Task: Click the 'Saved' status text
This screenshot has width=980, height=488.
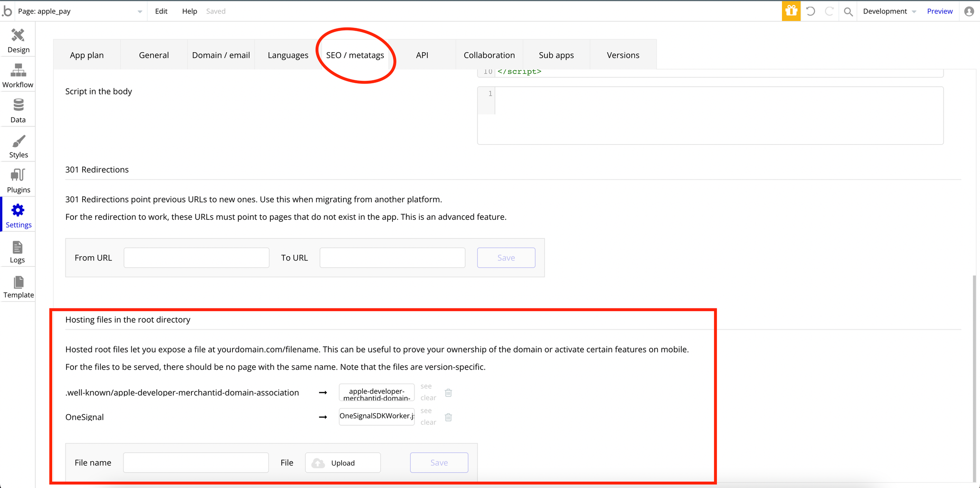Action: click(x=216, y=11)
